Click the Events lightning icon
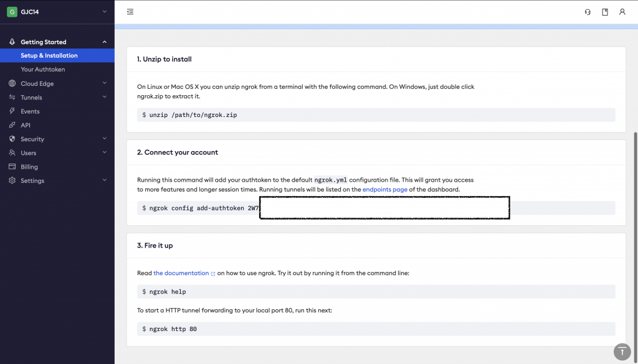The width and height of the screenshot is (638, 364). pyautogui.click(x=12, y=111)
